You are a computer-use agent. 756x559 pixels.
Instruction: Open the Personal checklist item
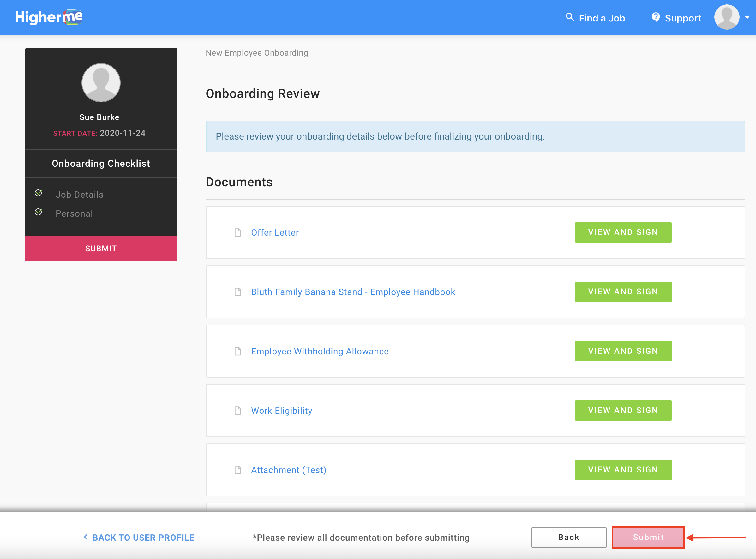tap(74, 213)
